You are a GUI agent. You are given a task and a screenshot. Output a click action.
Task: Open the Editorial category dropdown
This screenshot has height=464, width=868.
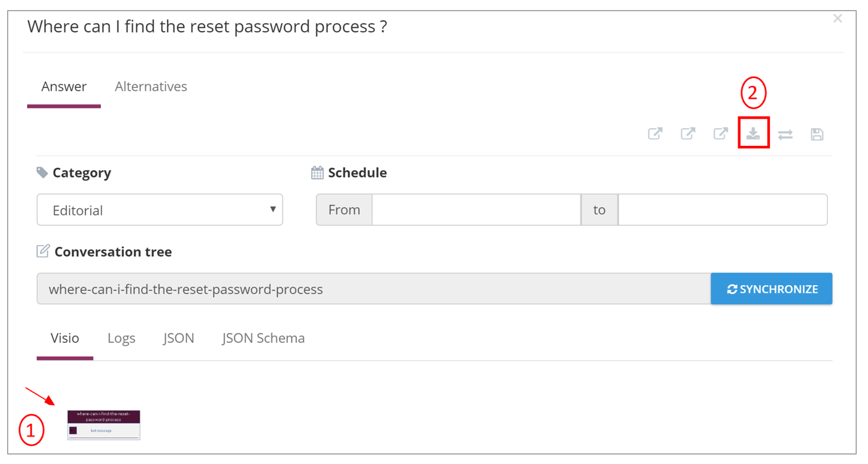160,210
